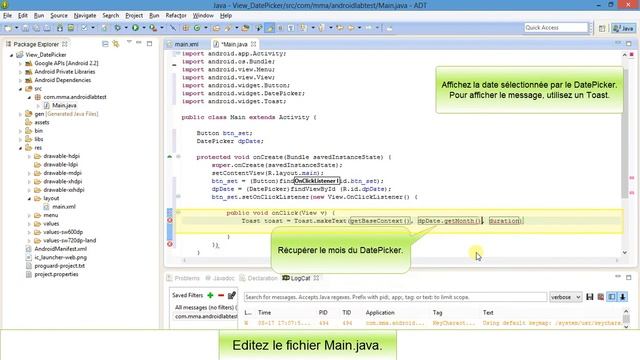Viewport: 640px width, 360px height.
Task: Toggle Mark Occurrences in the toolbar
Action: coord(270,28)
